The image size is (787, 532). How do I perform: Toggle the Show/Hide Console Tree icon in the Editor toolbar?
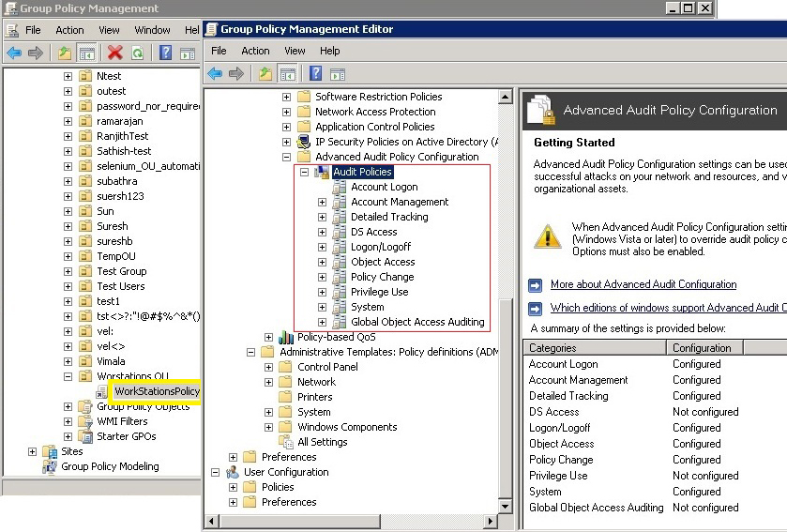288,74
